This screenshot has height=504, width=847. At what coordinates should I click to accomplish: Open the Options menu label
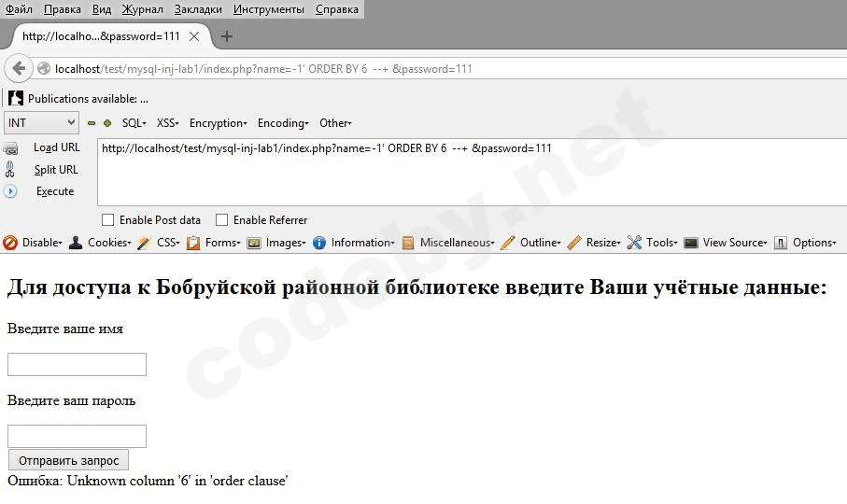click(814, 243)
